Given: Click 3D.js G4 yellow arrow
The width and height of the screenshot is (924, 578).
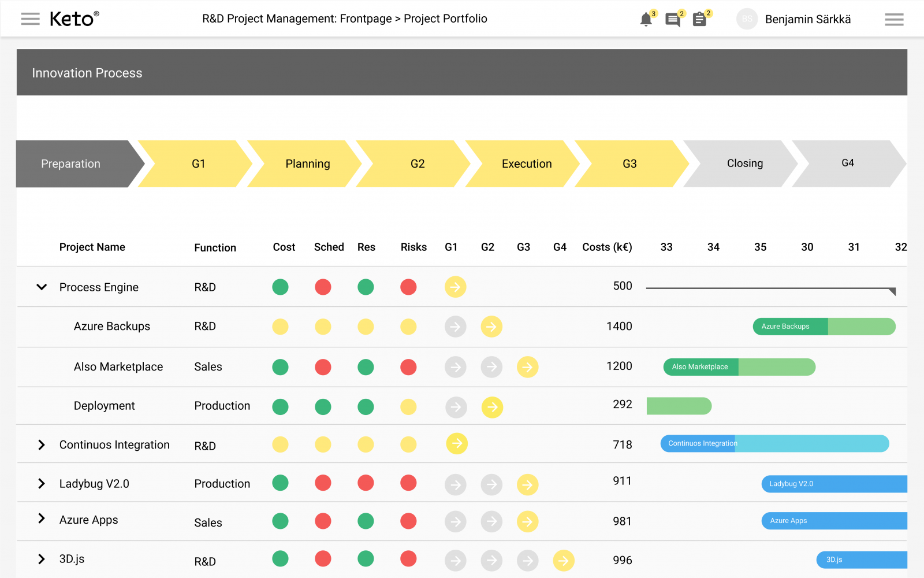Looking at the screenshot, I should click(564, 560).
